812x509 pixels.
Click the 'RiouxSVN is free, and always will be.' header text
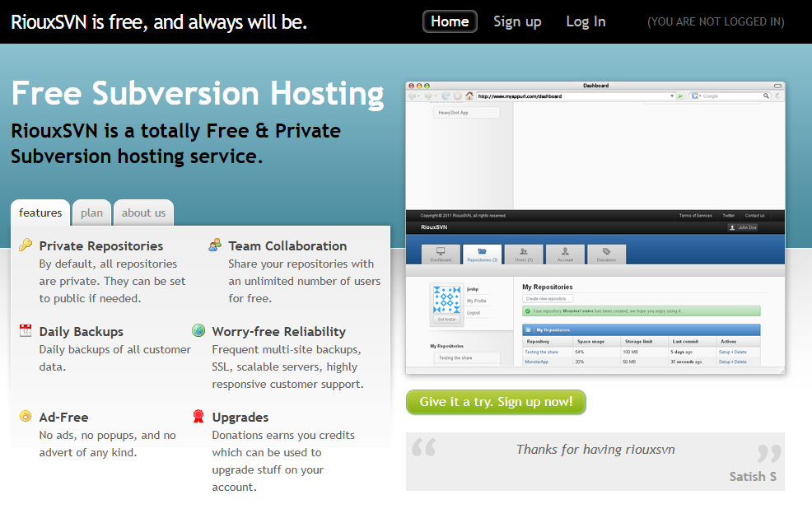159,21
